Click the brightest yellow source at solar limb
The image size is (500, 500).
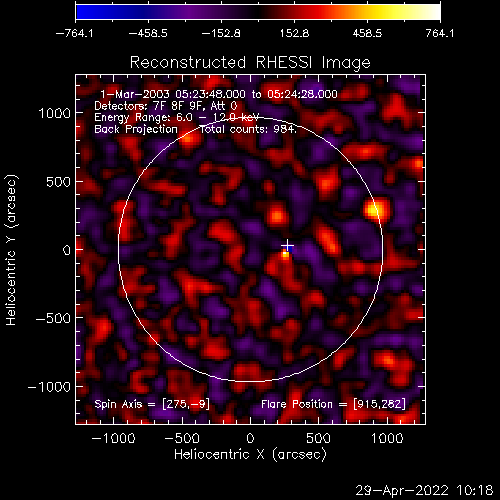[x=375, y=210]
